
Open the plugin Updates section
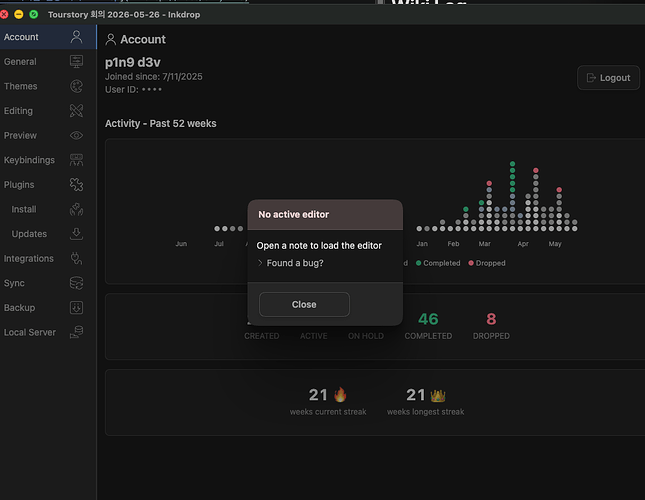click(x=48, y=234)
